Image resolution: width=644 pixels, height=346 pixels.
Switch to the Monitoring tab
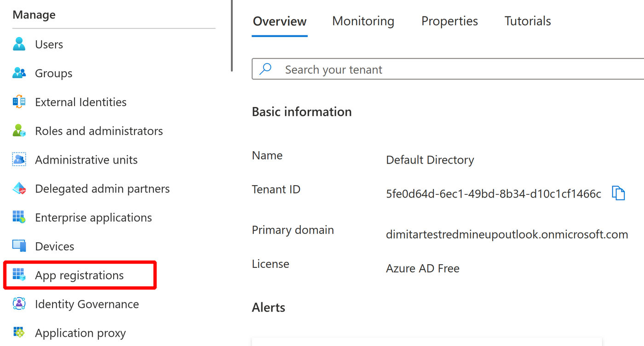(363, 21)
